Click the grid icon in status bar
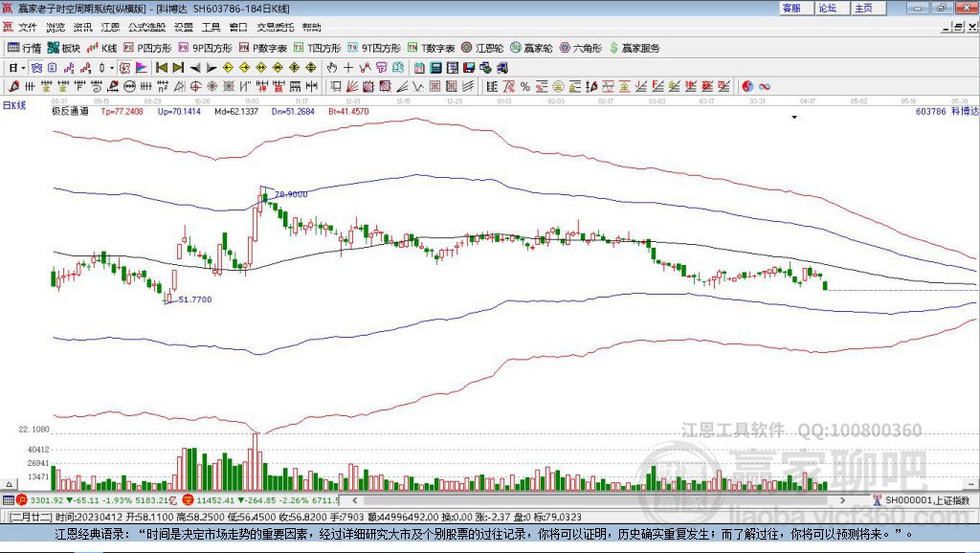 tap(8, 499)
